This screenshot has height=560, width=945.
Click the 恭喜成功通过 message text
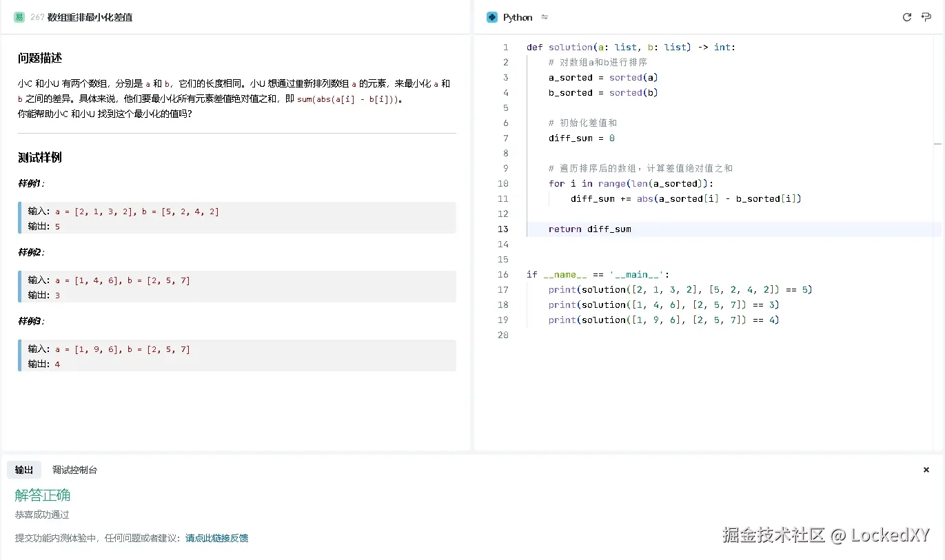tap(42, 514)
